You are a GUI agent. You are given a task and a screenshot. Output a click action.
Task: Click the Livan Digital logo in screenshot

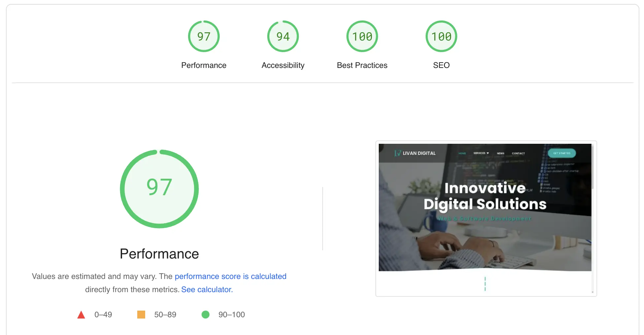click(x=415, y=153)
